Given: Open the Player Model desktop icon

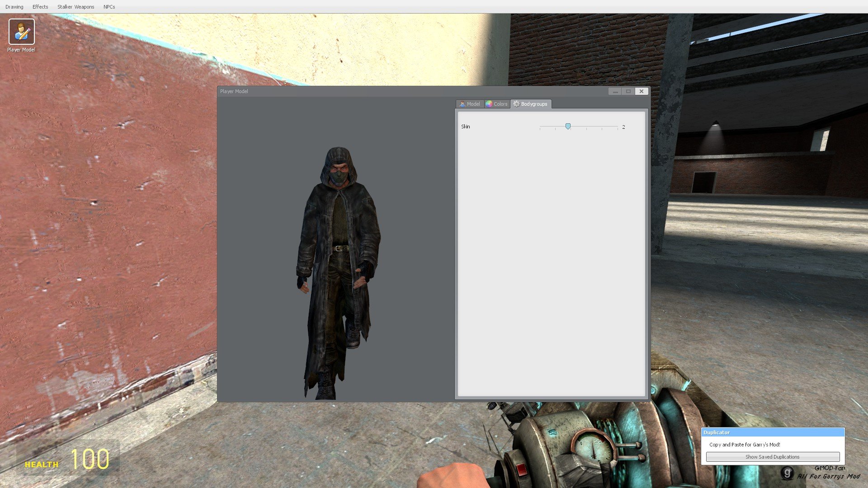Looking at the screenshot, I should (x=21, y=35).
